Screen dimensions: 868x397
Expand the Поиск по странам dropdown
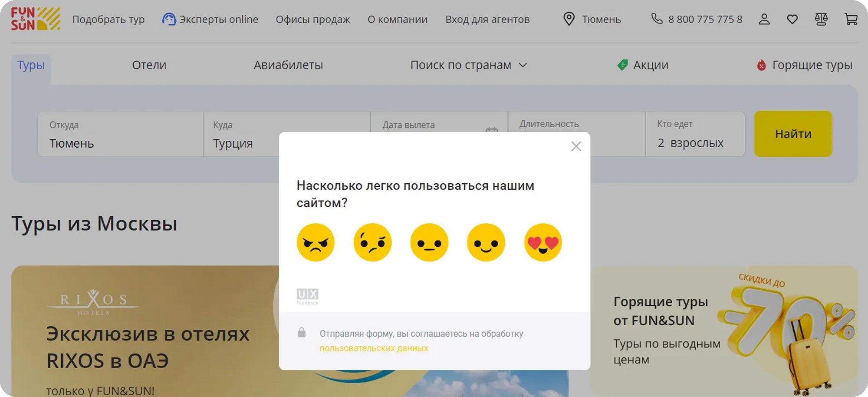[469, 65]
